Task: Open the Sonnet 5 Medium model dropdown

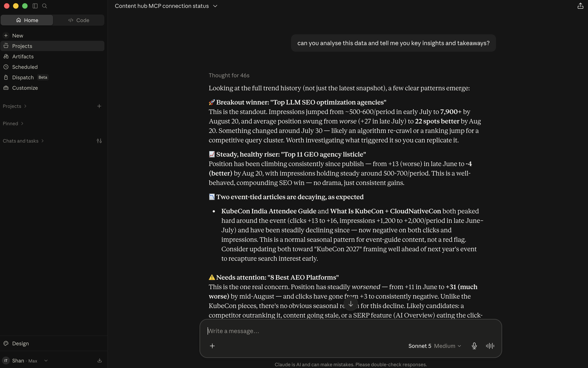Action: pyautogui.click(x=435, y=346)
